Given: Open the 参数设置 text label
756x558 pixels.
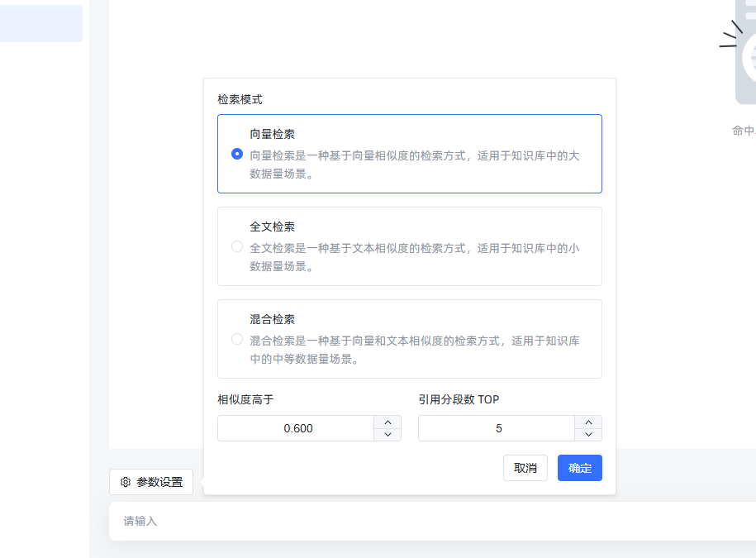Looking at the screenshot, I should pyautogui.click(x=159, y=482).
